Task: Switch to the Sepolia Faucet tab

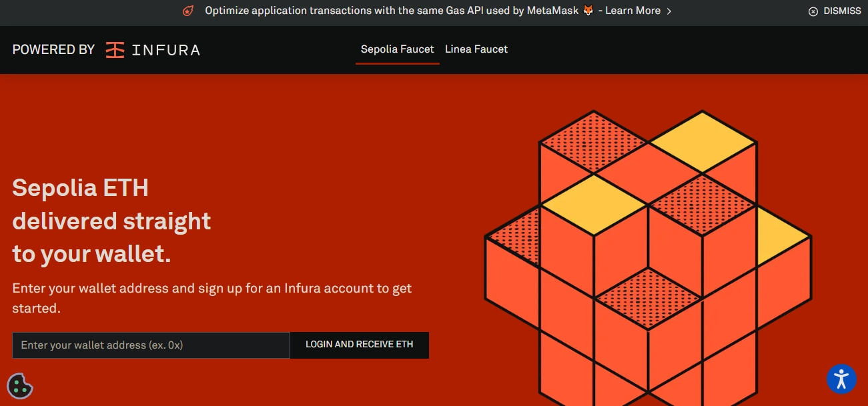Action: tap(397, 49)
